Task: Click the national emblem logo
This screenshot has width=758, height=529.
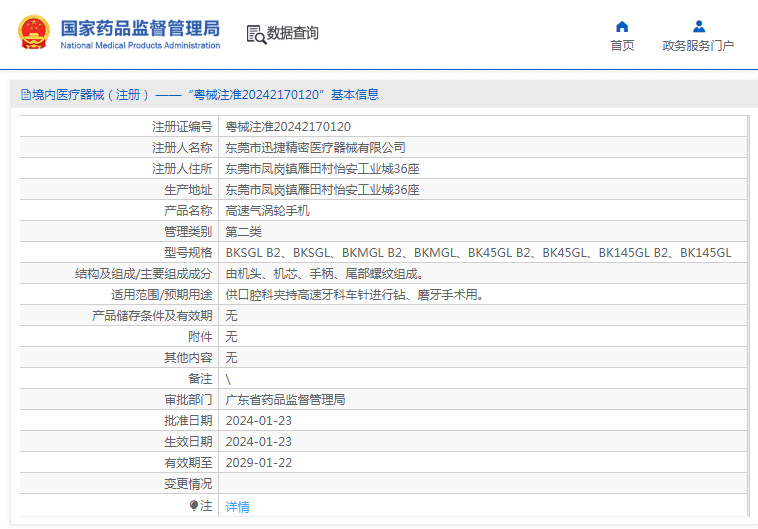Action: (x=34, y=32)
